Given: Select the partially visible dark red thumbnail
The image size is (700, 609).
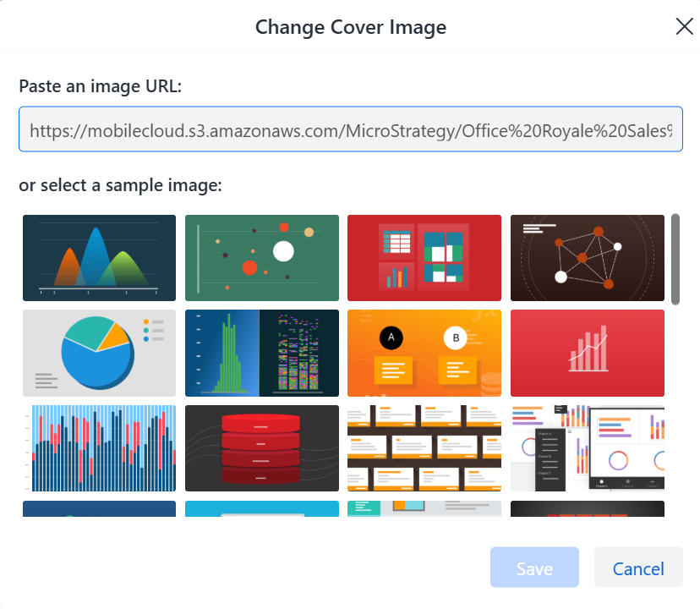Looking at the screenshot, I should pyautogui.click(x=587, y=508).
